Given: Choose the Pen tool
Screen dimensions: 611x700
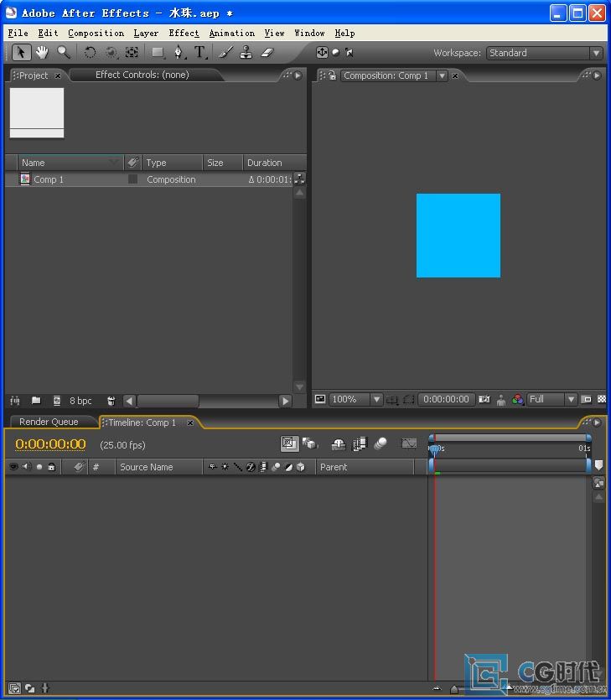Looking at the screenshot, I should tap(179, 53).
